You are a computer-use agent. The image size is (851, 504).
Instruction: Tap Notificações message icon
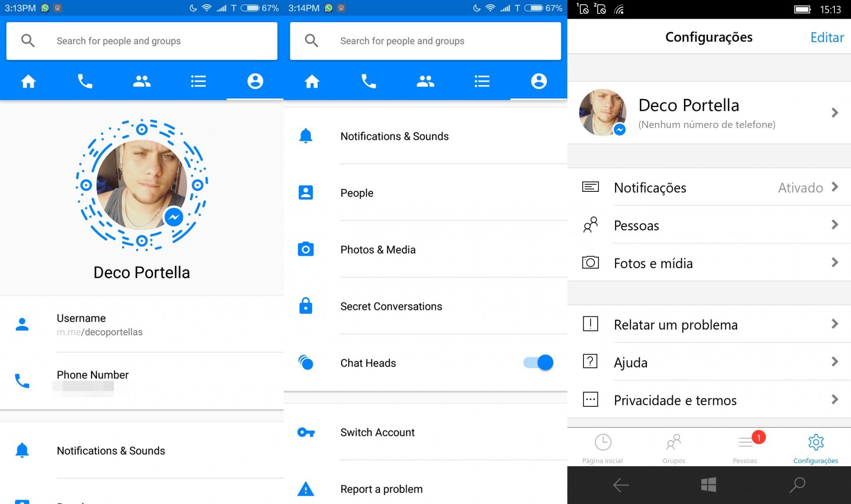[x=590, y=187]
